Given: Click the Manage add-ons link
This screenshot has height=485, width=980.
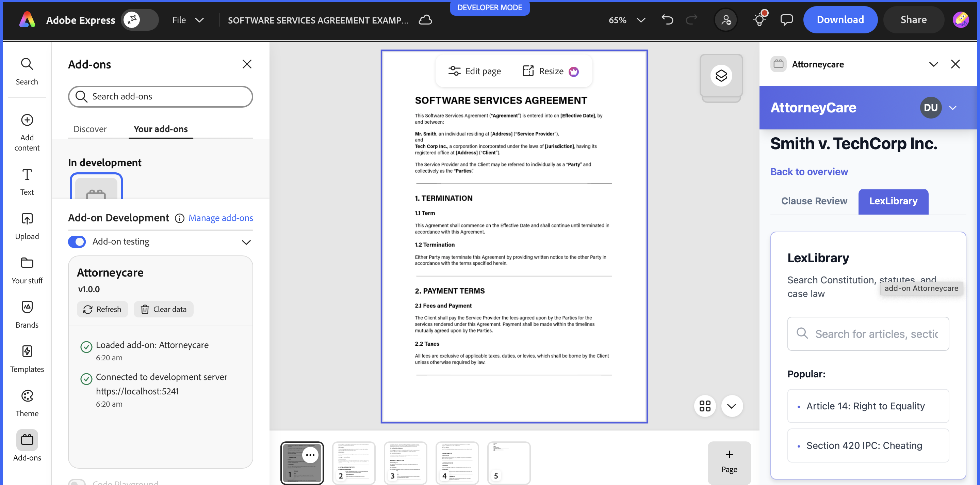Looking at the screenshot, I should [220, 218].
